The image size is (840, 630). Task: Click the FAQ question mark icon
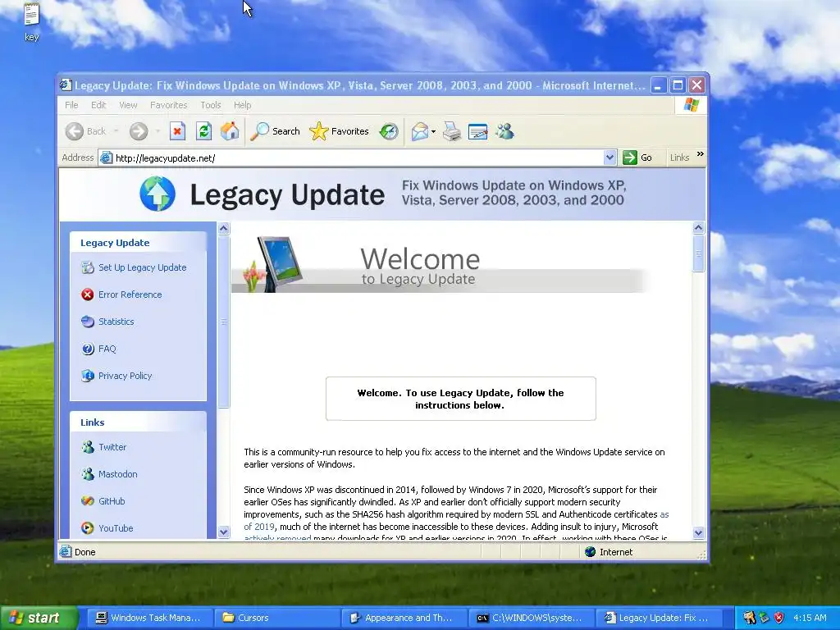coord(87,349)
